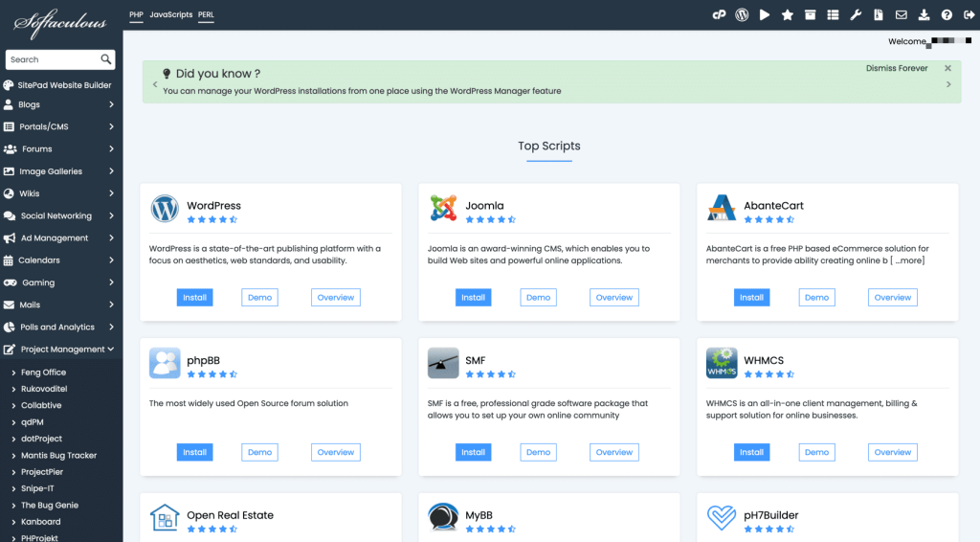Image resolution: width=980 pixels, height=542 pixels.
Task: Open the Joomla Demo button
Action: coord(539,298)
